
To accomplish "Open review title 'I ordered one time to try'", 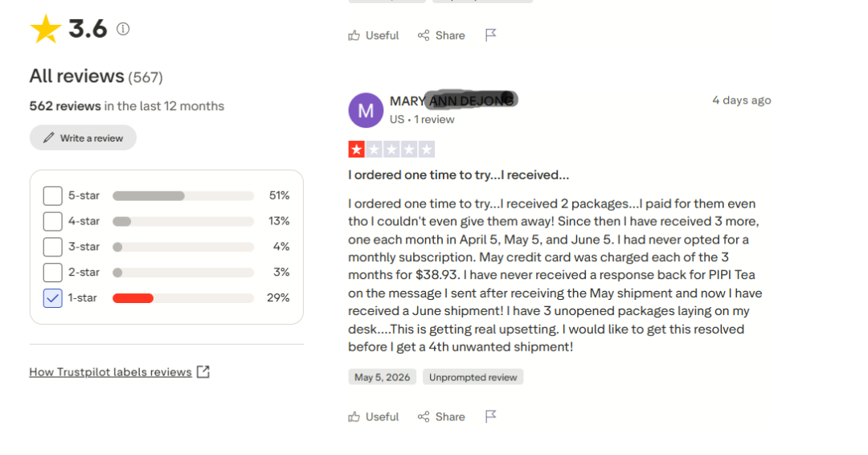I will pos(458,175).
